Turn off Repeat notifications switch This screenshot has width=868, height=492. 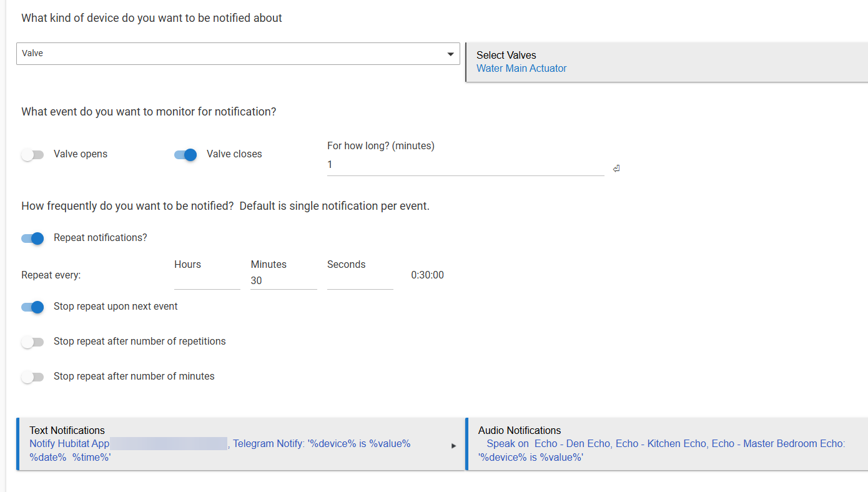point(32,239)
